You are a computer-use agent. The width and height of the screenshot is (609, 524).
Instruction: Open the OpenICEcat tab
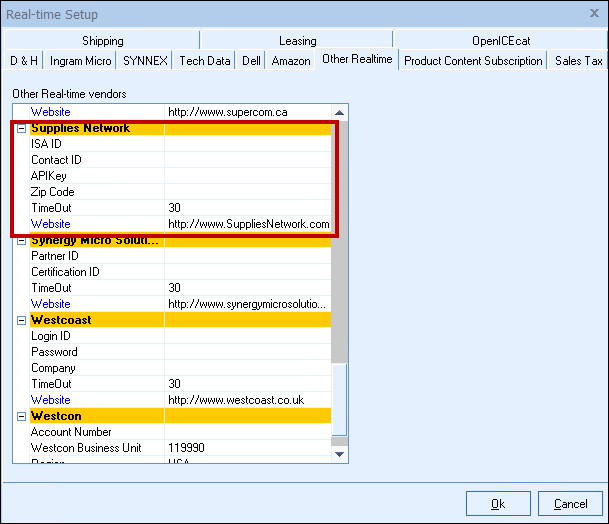(501, 40)
